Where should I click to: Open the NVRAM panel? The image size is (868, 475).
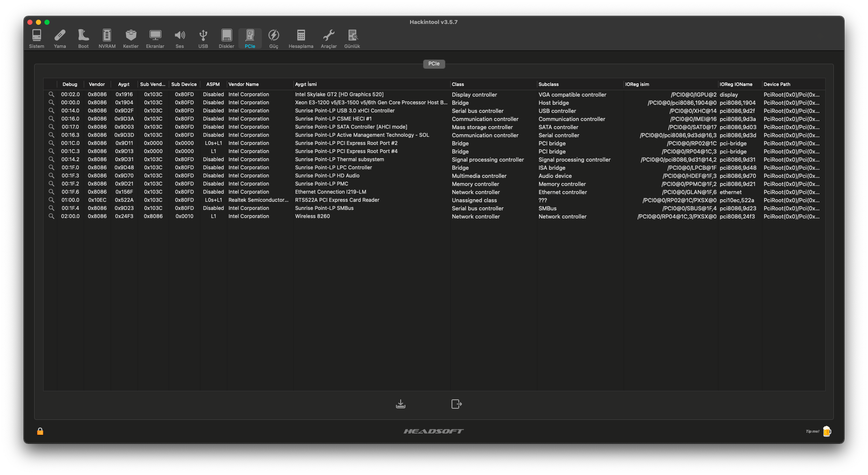(x=106, y=38)
